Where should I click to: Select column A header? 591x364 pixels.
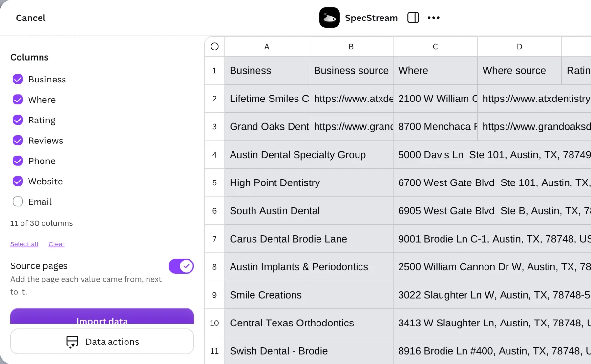point(267,47)
